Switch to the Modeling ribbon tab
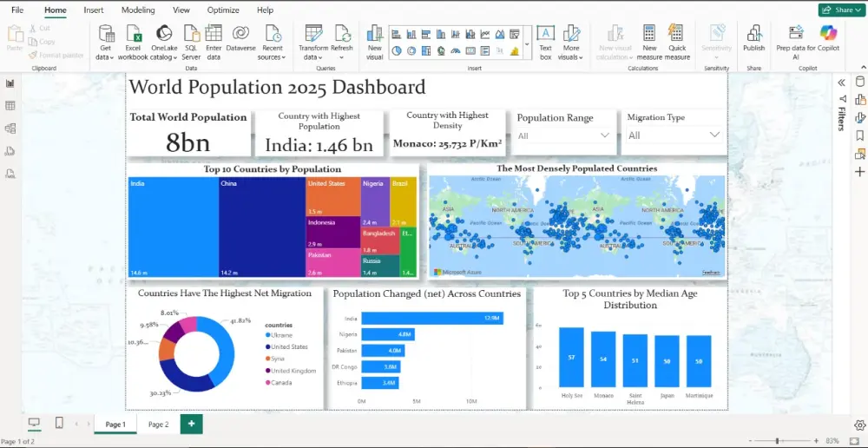The height and width of the screenshot is (448, 868). tap(138, 10)
